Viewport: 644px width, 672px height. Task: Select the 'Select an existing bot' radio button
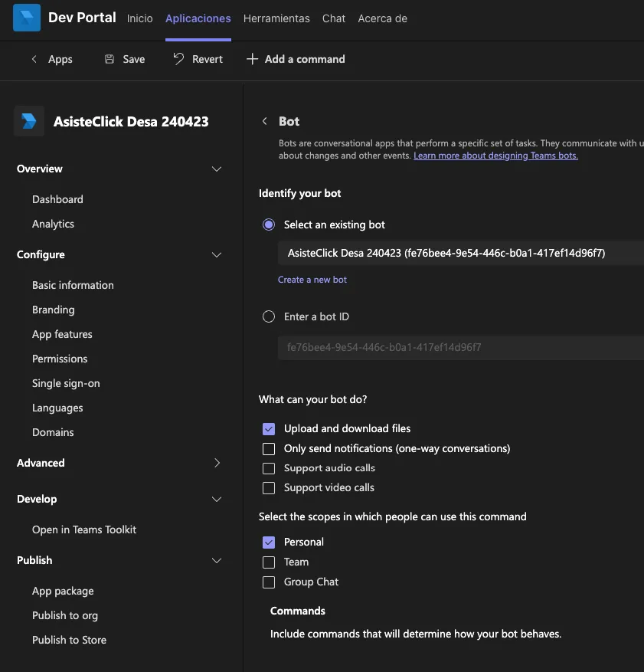269,225
